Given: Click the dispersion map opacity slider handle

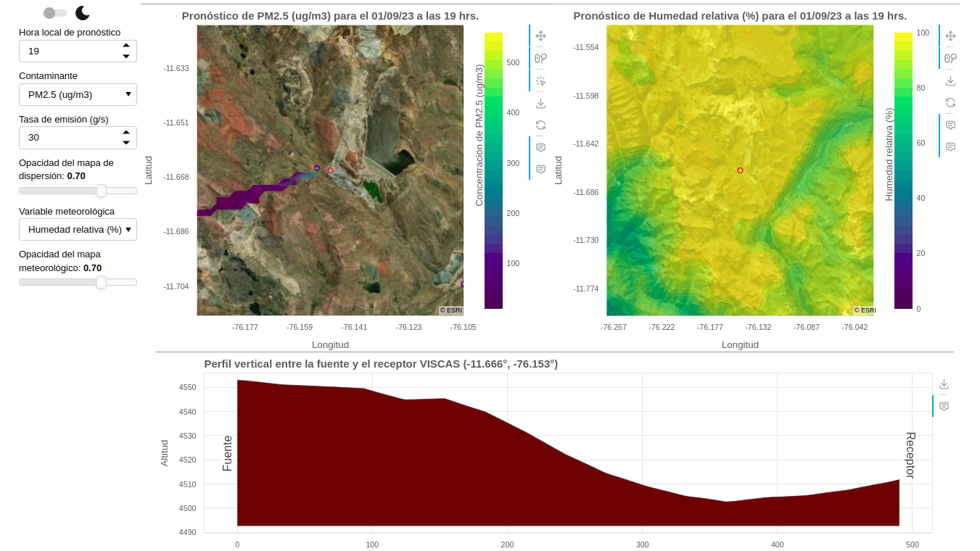Looking at the screenshot, I should [102, 191].
